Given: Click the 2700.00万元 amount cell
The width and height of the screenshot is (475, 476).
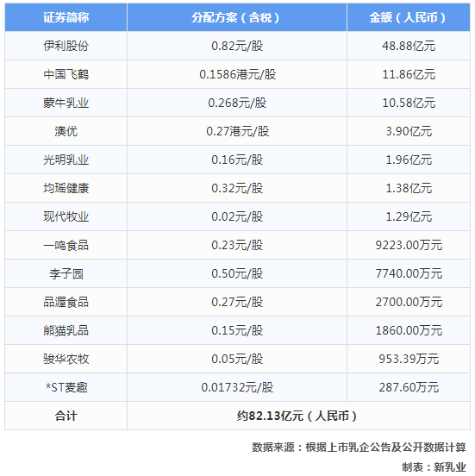Looking at the screenshot, I should (409, 302).
